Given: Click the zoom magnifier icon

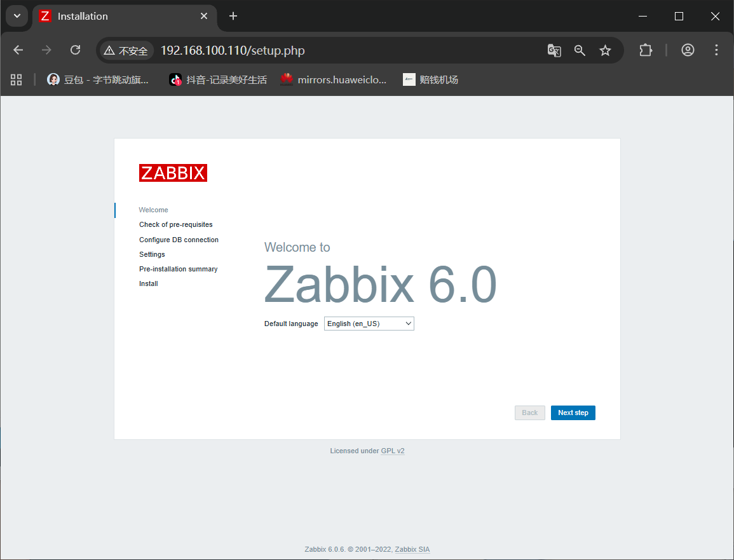Looking at the screenshot, I should 580,50.
